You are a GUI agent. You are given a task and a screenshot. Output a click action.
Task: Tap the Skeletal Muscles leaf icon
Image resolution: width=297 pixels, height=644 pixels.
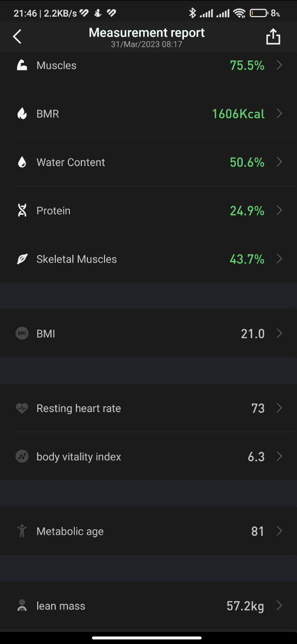(x=22, y=259)
